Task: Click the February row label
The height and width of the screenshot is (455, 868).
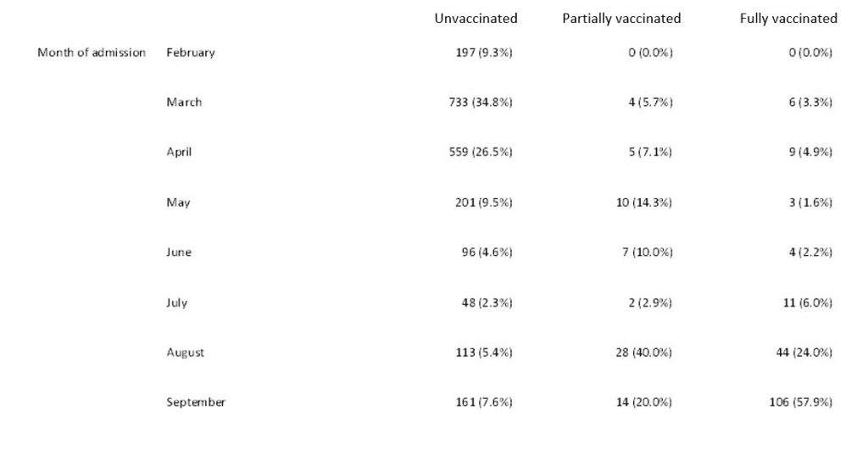Action: point(191,53)
